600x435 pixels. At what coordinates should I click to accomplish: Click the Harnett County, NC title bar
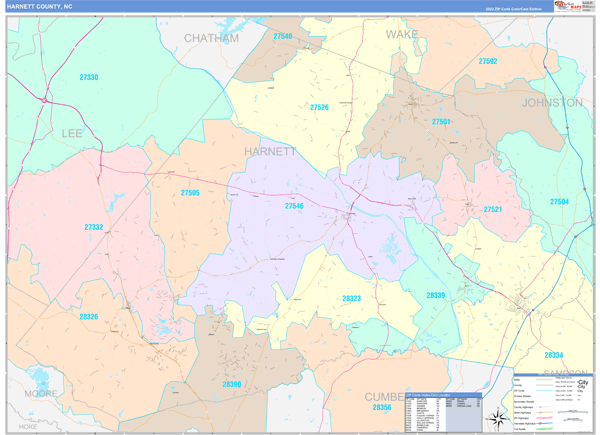[279, 7]
